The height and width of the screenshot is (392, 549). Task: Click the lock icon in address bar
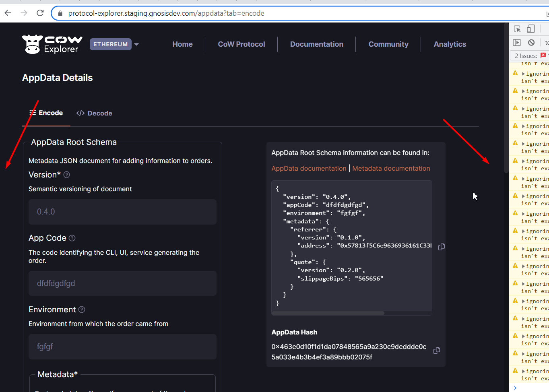(x=60, y=13)
